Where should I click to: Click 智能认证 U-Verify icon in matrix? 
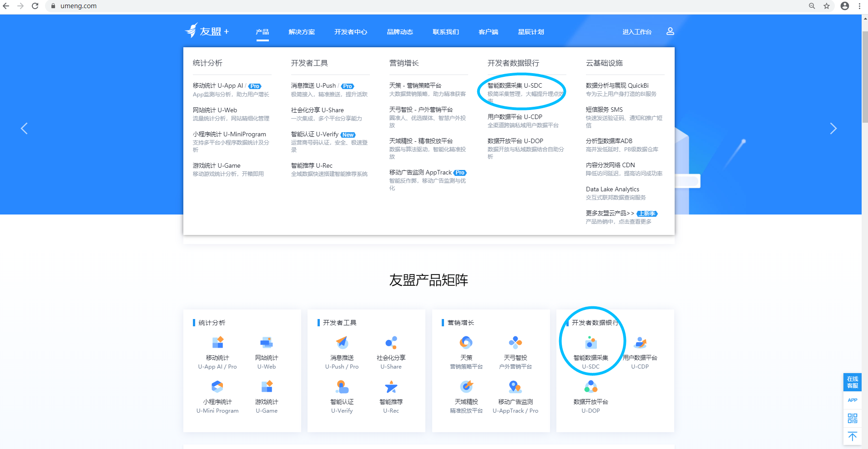pyautogui.click(x=342, y=386)
